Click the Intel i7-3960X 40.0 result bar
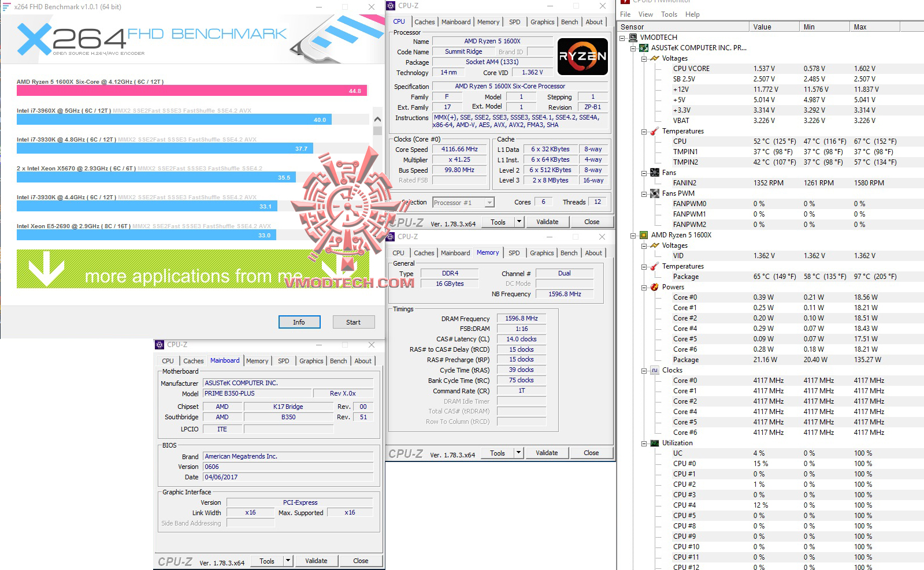This screenshot has height=570, width=924. [x=174, y=120]
